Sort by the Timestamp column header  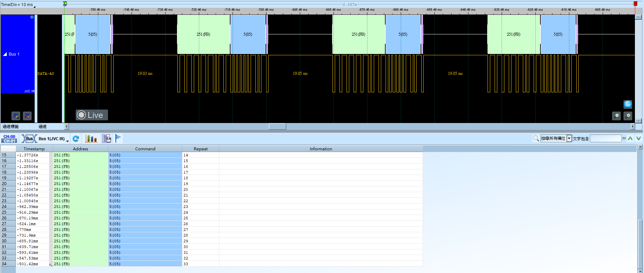click(34, 149)
